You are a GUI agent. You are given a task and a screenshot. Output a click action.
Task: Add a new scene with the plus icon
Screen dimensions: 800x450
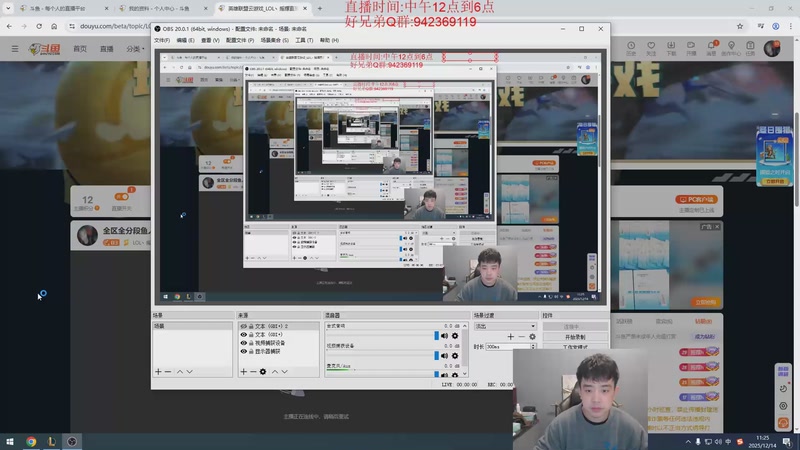[x=158, y=371]
